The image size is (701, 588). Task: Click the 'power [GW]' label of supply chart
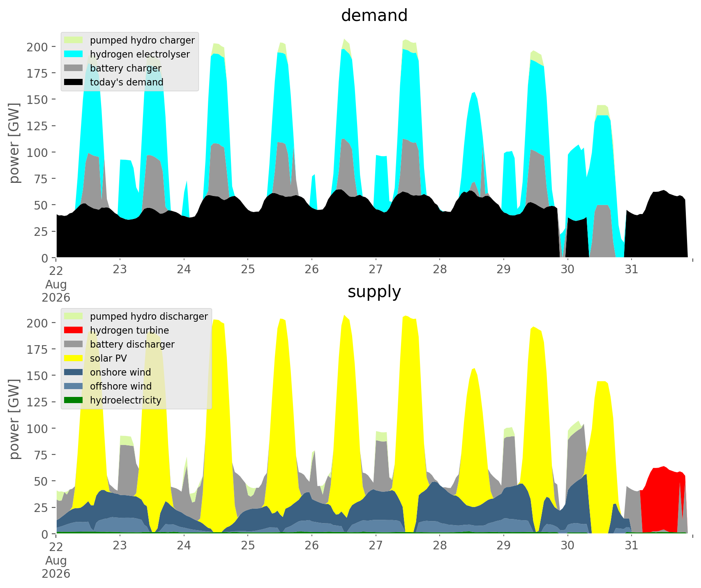click(15, 419)
